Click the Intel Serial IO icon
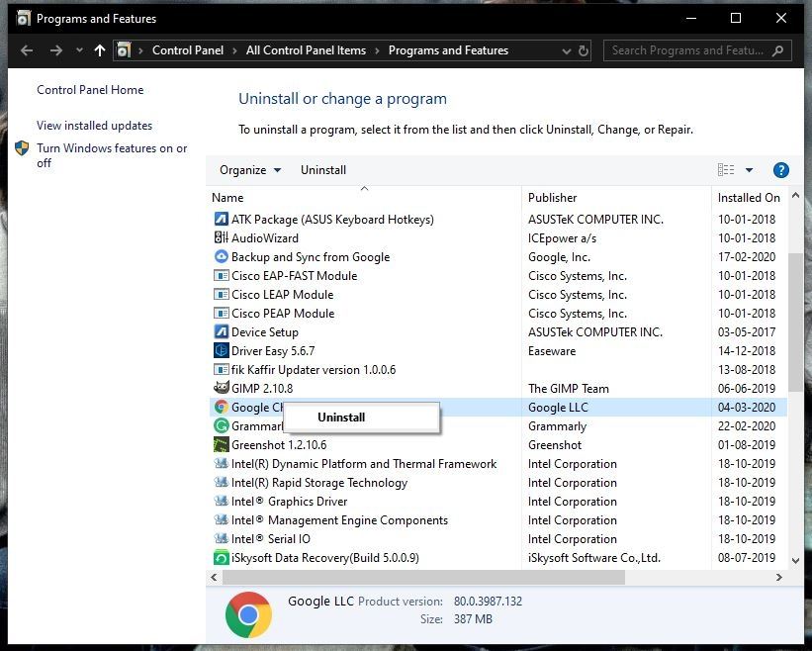This screenshot has height=651, width=812. [x=222, y=538]
